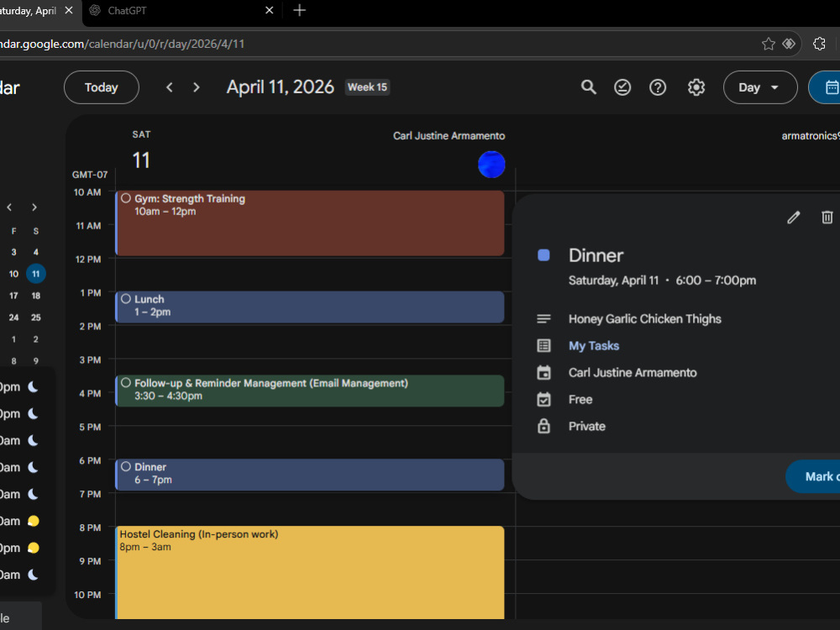Open the Hostel Cleaning (In-person work) event
The image size is (840, 630).
pos(310,572)
